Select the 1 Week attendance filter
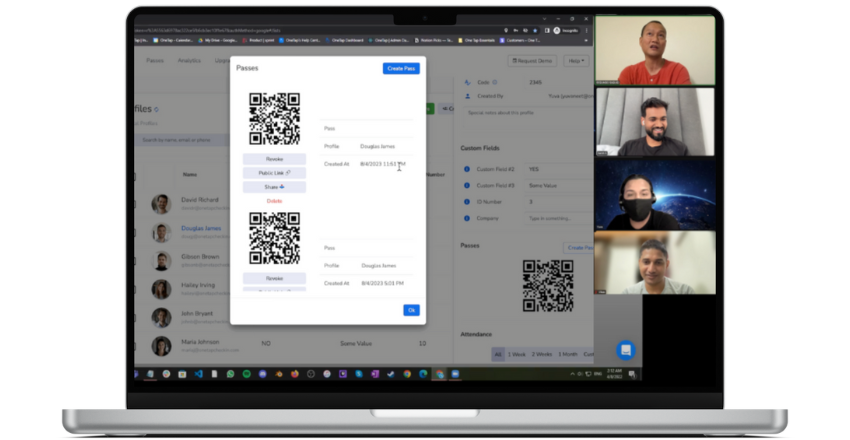The image size is (850, 440). point(518,354)
